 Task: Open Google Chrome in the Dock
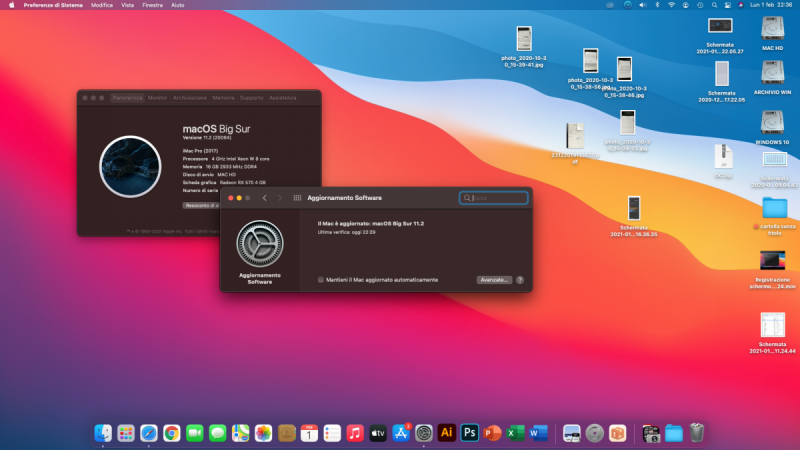pos(171,433)
